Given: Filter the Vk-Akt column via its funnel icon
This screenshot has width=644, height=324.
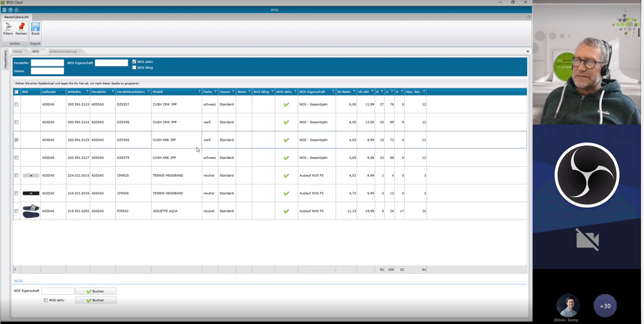Looking at the screenshot, I should click(372, 92).
